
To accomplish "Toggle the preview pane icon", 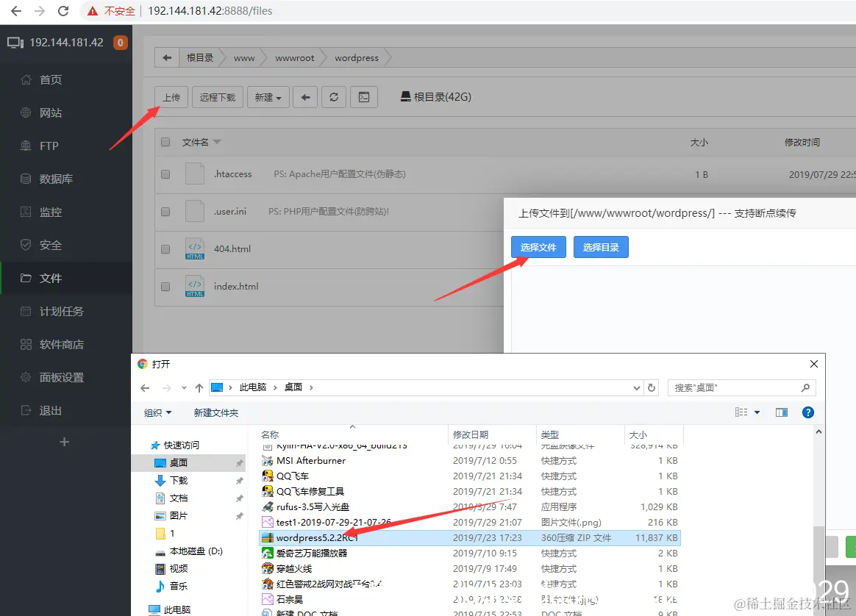I will pyautogui.click(x=782, y=412).
